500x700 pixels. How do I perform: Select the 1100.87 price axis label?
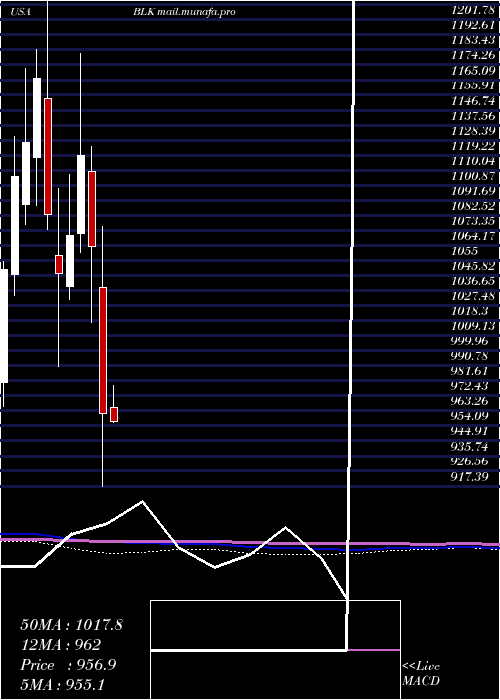pyautogui.click(x=474, y=176)
